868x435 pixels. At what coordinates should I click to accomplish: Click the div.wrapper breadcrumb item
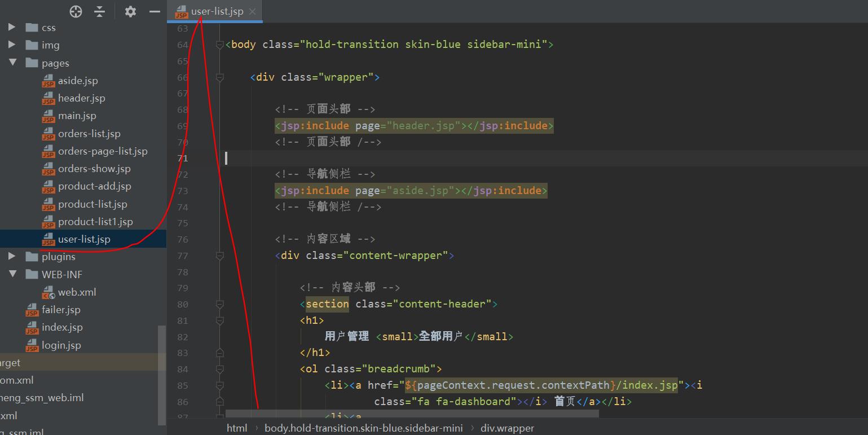[x=507, y=428]
